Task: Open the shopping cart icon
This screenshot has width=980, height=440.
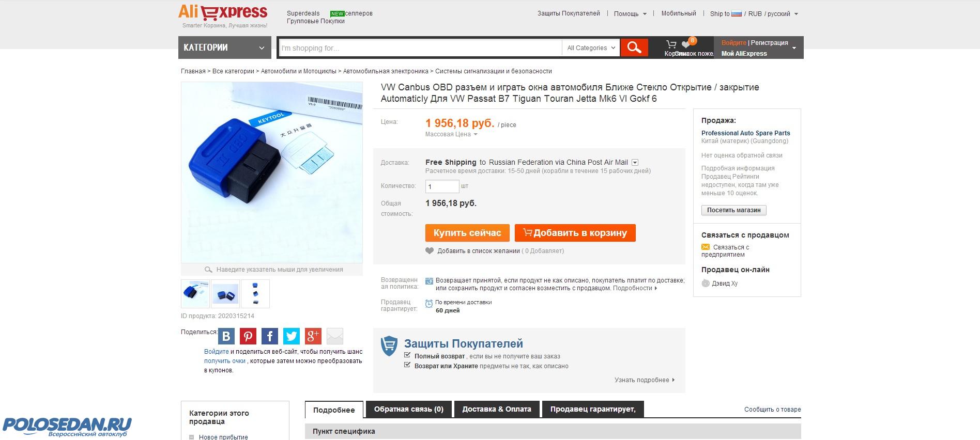Action: click(x=671, y=44)
